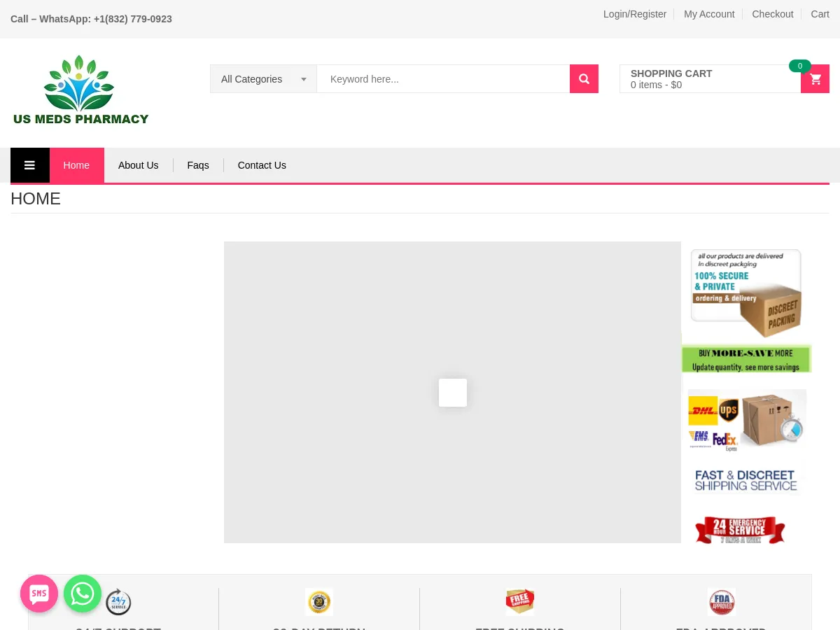Image resolution: width=840 pixels, height=630 pixels.
Task: Open the Faqs navigation item
Action: [x=198, y=165]
